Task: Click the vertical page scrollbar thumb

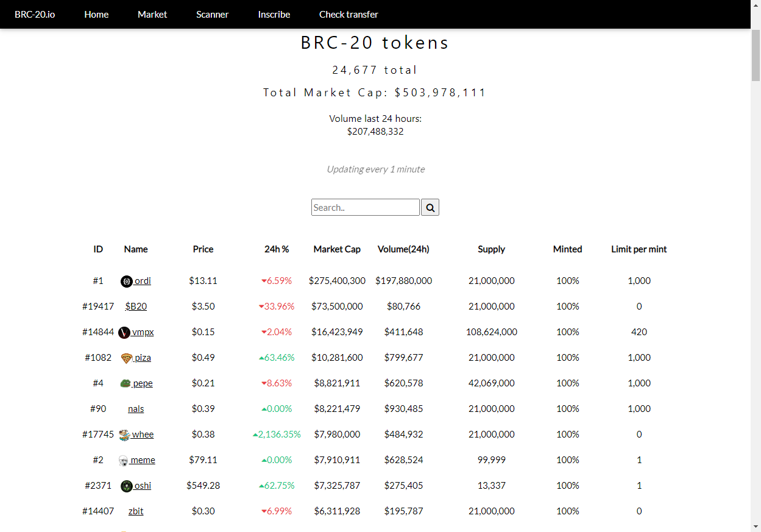Action: click(x=756, y=55)
